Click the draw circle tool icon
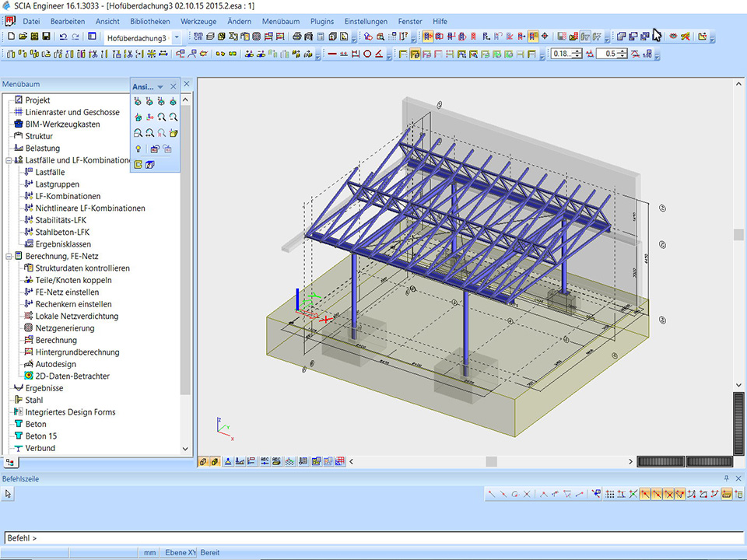 click(x=367, y=54)
